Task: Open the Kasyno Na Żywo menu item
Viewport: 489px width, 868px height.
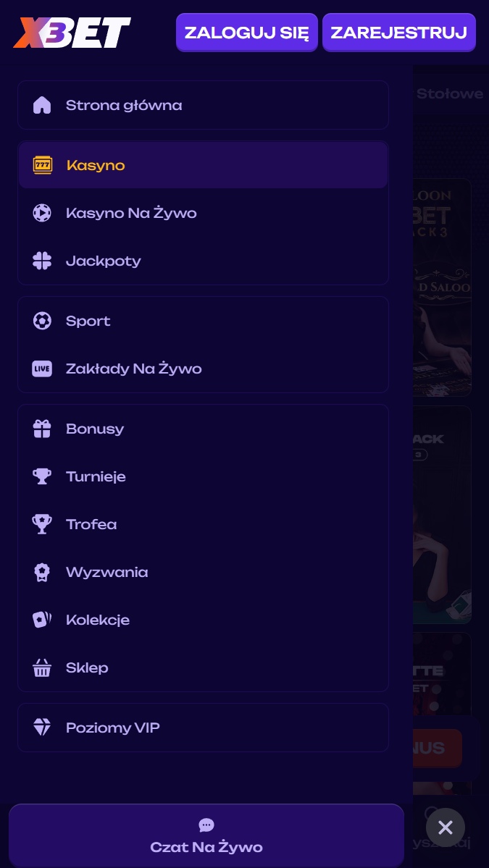Action: click(x=131, y=213)
